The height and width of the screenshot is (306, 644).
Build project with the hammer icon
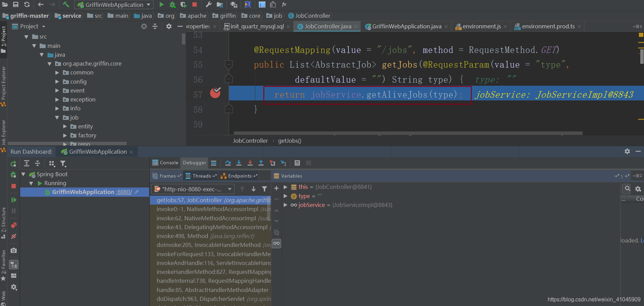pos(66,4)
